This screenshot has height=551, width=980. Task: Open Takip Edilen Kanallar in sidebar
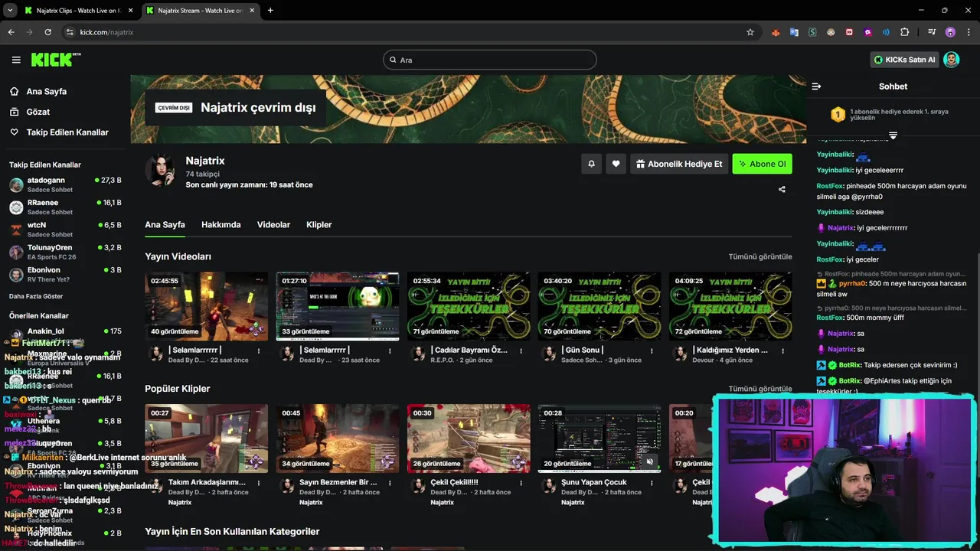tap(59, 132)
